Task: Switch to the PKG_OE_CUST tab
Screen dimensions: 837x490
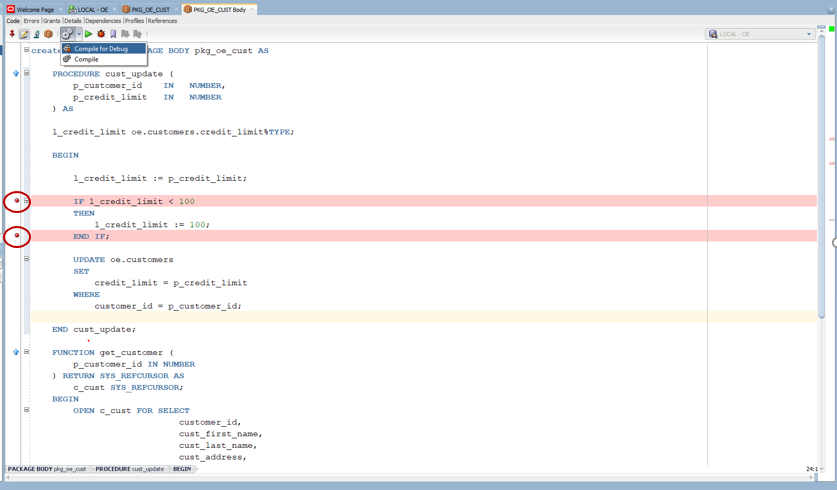Action: coord(151,10)
